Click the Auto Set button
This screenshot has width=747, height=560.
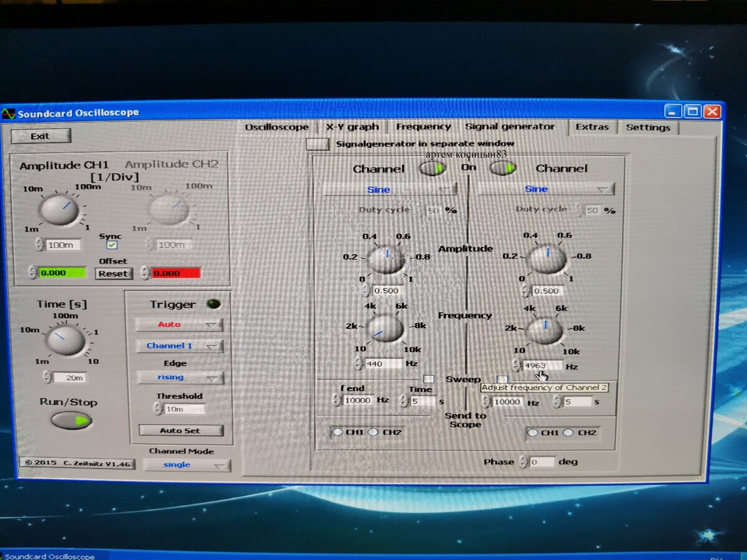coord(181,430)
